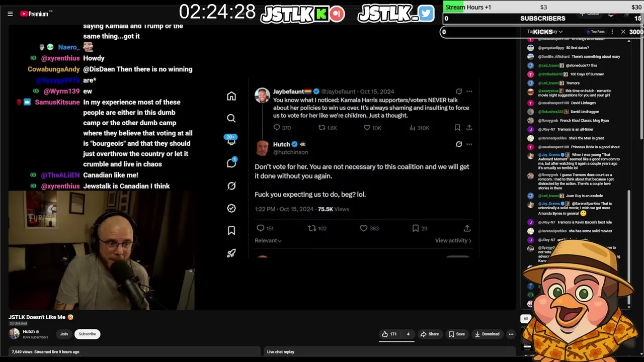The height and width of the screenshot is (362, 644).
Task: Like the Jaybefaunt tweet with 10K likes
Action: tap(372, 128)
